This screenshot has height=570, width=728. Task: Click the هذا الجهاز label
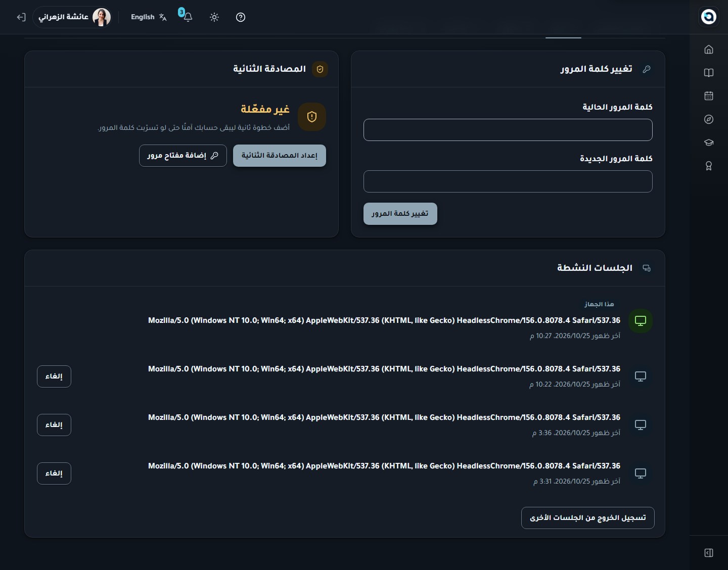[599, 304]
